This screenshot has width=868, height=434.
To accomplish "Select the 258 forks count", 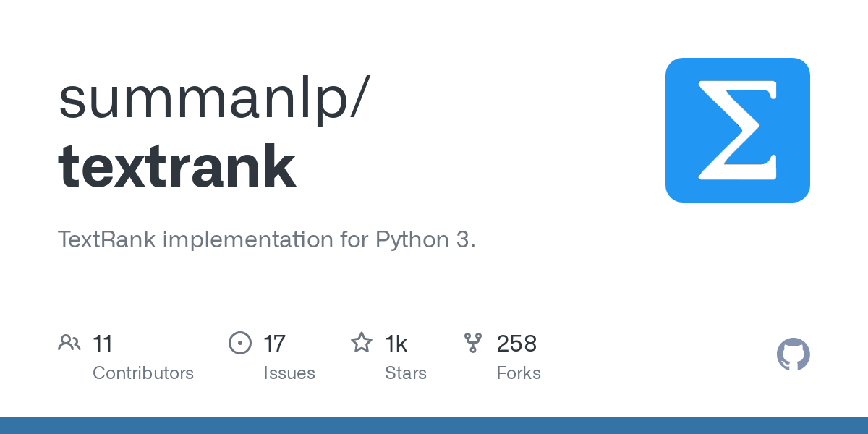I will 516,344.
